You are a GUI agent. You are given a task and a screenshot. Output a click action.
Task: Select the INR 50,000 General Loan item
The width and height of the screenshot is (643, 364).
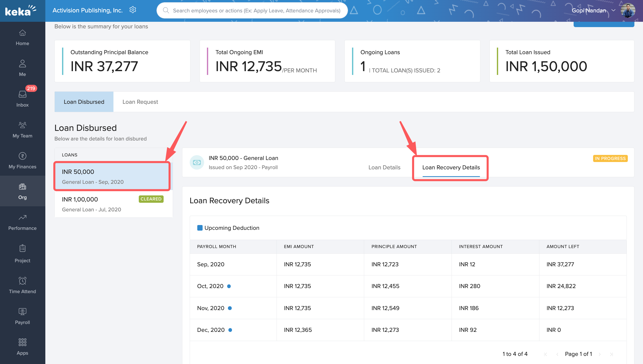coord(112,176)
